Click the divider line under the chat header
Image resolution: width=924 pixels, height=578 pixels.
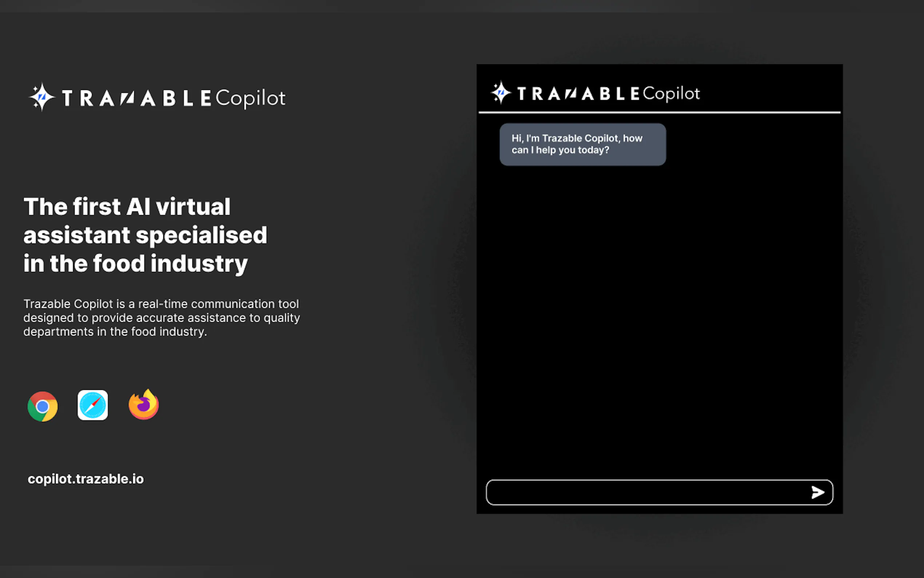point(659,113)
